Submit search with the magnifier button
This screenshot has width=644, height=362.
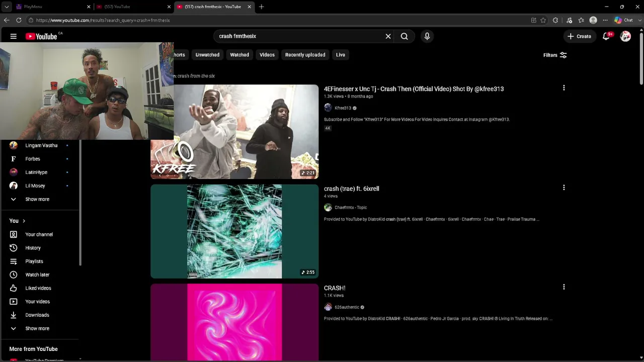click(x=404, y=36)
